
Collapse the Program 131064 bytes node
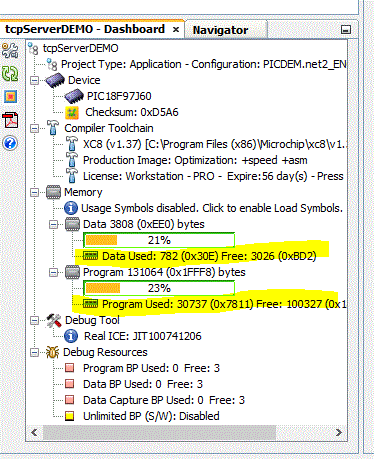click(x=53, y=272)
